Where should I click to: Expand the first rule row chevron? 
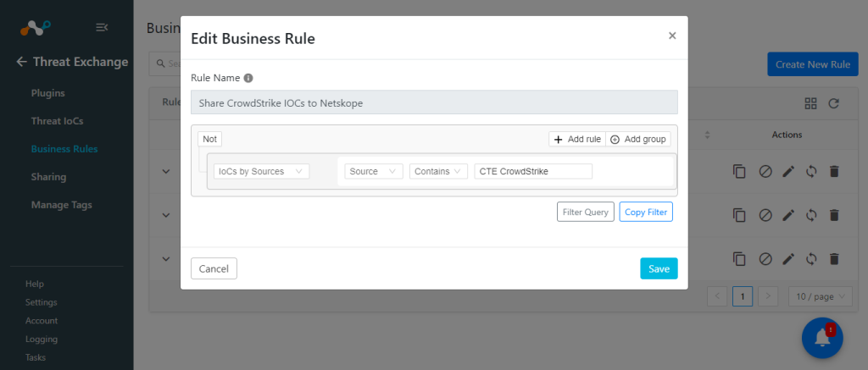[165, 171]
